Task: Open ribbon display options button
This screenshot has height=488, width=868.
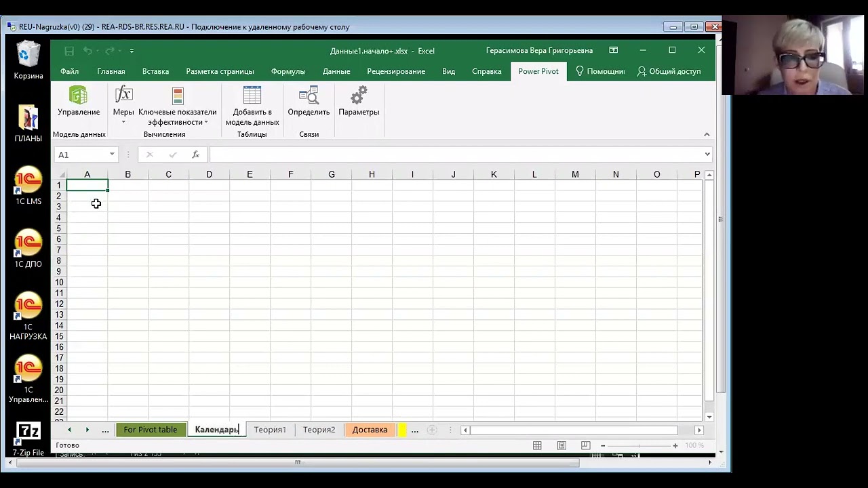Action: (x=613, y=50)
